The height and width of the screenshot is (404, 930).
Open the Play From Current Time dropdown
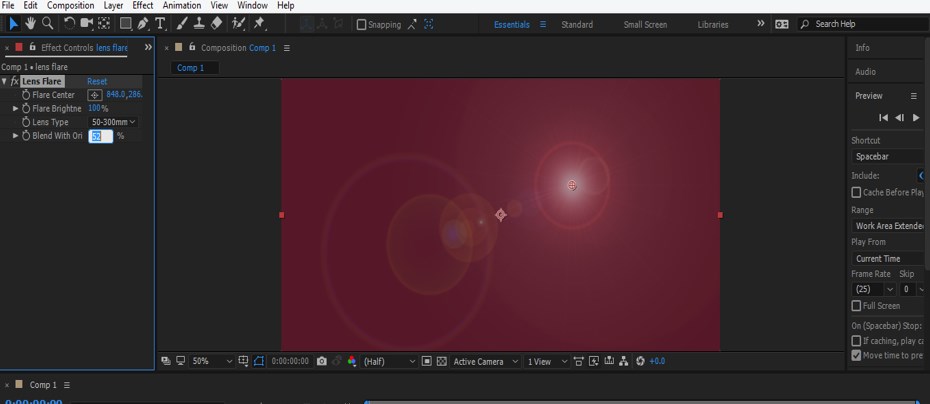click(888, 259)
